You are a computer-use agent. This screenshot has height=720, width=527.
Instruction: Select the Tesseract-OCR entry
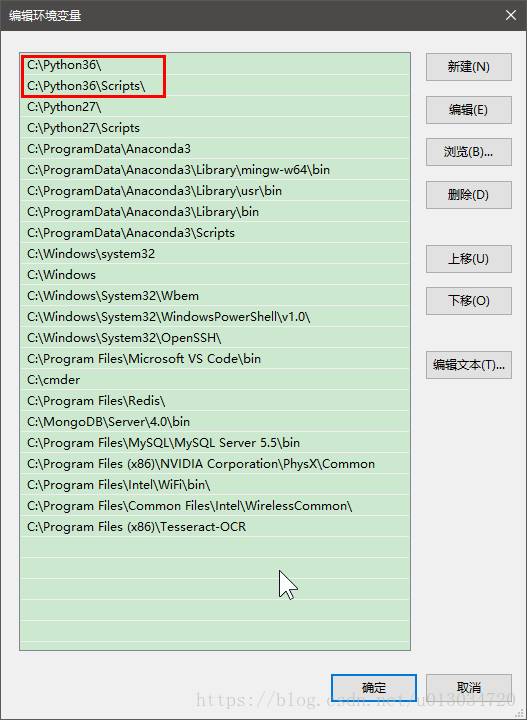click(x=215, y=527)
